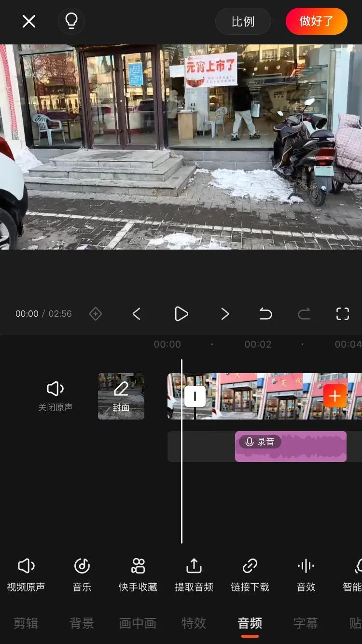Add a clip with orange plus button
362x644 pixels.
coord(335,396)
